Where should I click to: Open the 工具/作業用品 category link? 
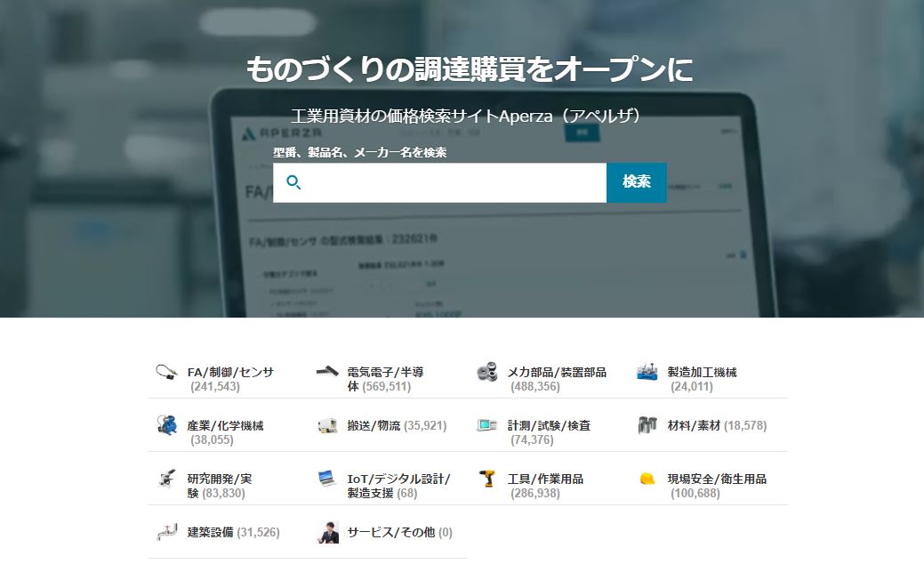click(x=545, y=479)
